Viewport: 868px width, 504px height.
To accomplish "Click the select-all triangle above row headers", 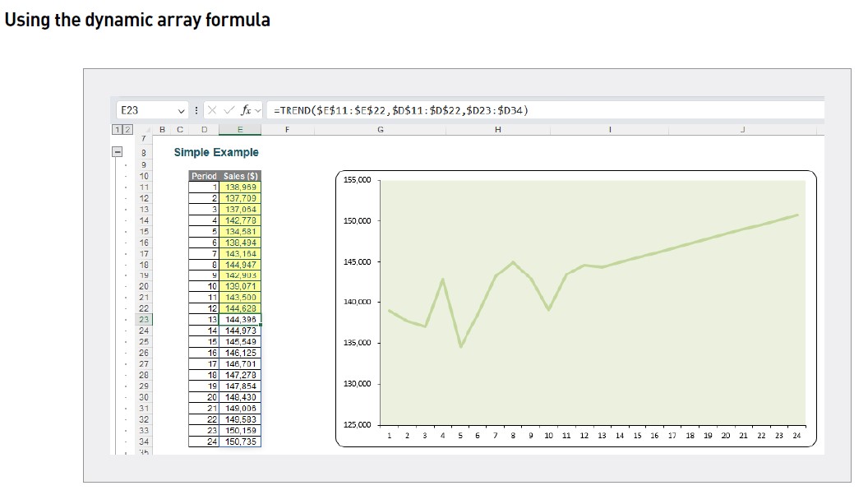I will tap(149, 129).
